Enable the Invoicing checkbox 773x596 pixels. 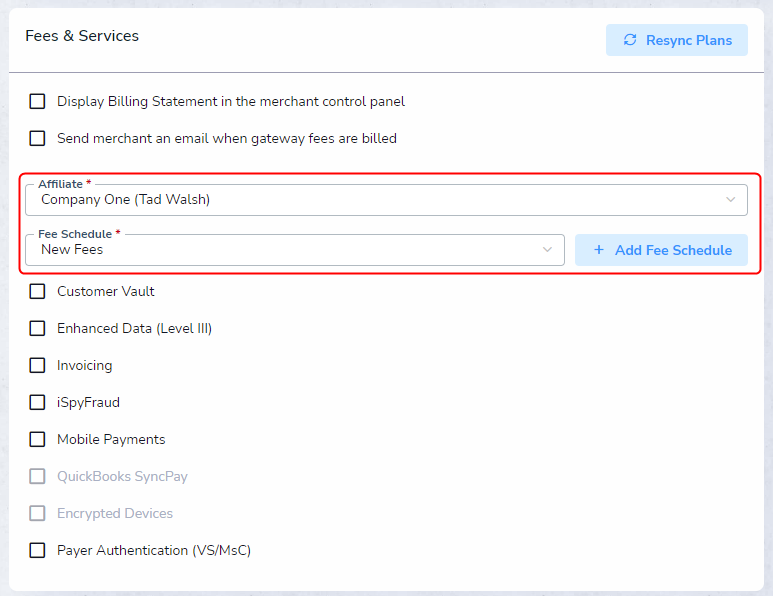(37, 365)
